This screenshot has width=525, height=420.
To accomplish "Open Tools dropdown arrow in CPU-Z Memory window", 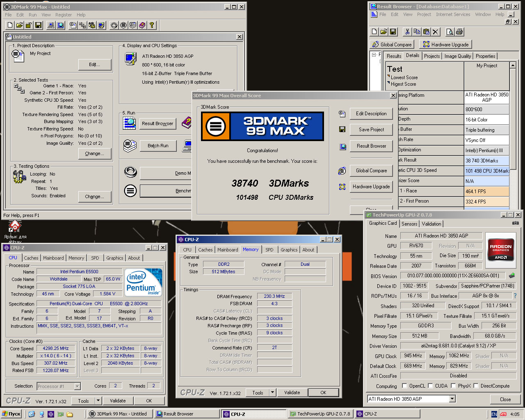I will [x=272, y=393].
